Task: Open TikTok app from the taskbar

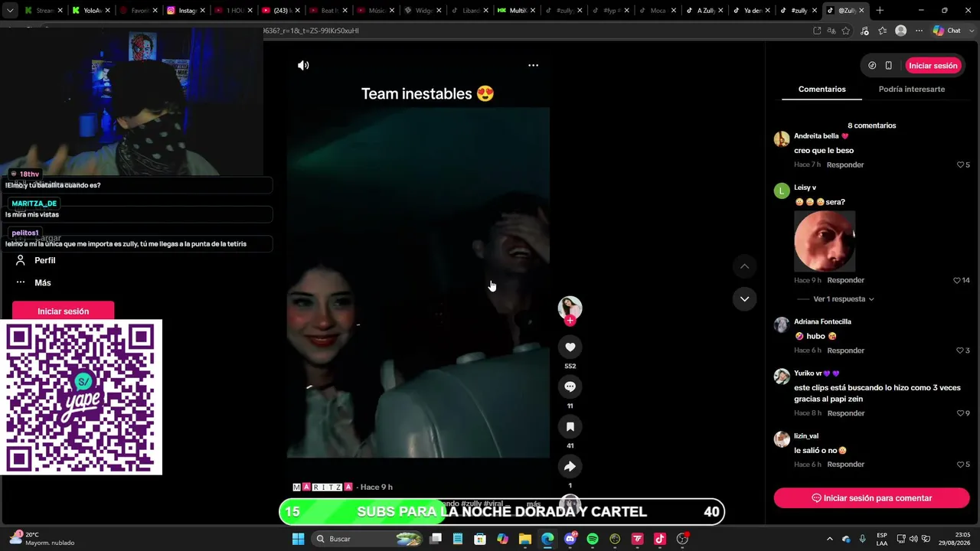Action: tap(660, 540)
